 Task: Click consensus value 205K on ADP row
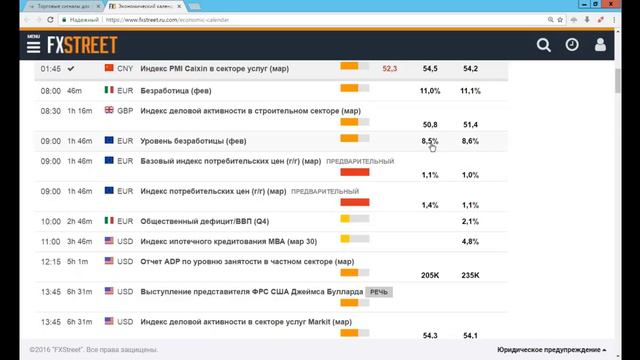(x=430, y=275)
